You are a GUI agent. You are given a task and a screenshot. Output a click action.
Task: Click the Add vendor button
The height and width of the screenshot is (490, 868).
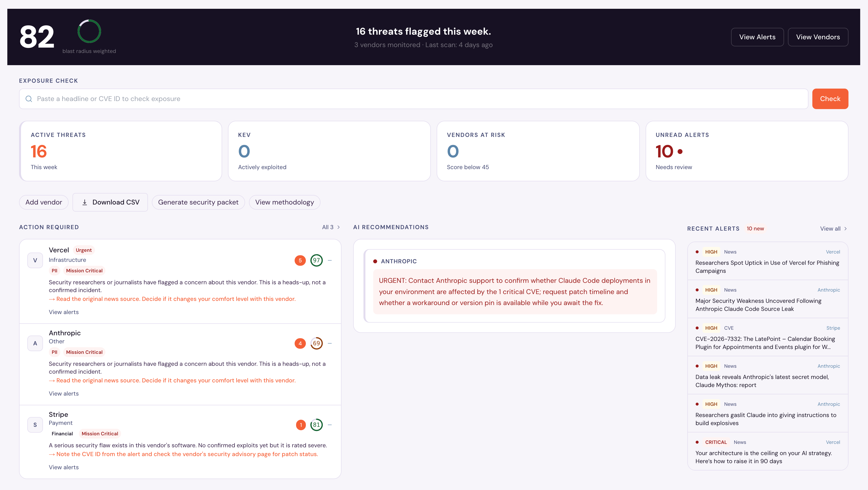click(x=44, y=202)
